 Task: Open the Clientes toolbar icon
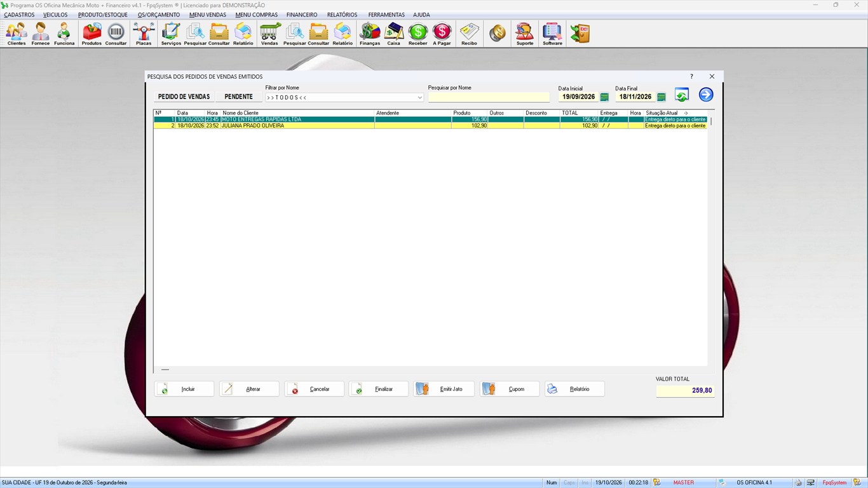pyautogui.click(x=17, y=34)
